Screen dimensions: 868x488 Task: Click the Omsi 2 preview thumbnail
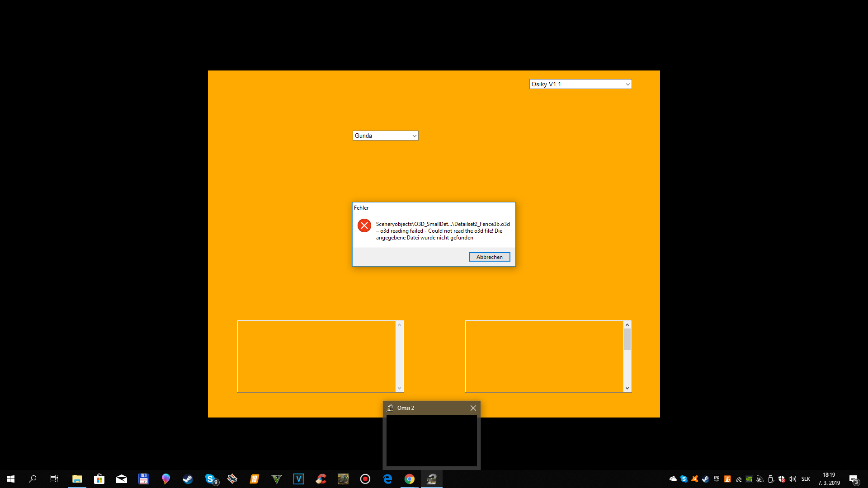coord(431,441)
